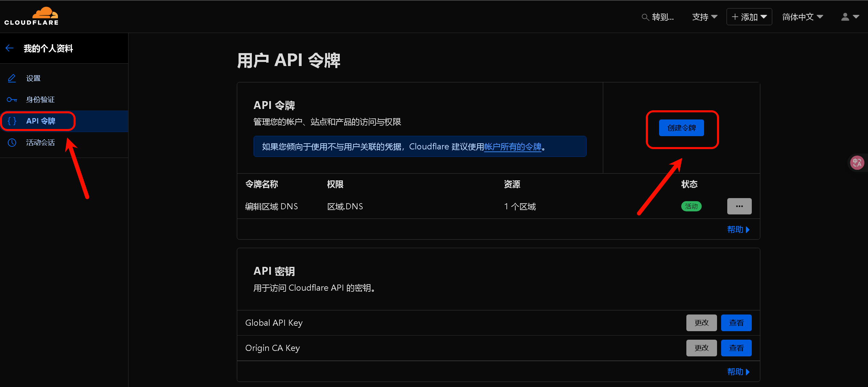This screenshot has height=387, width=868.
Task: Select API 令牌 sidebar item
Action: pos(64,121)
